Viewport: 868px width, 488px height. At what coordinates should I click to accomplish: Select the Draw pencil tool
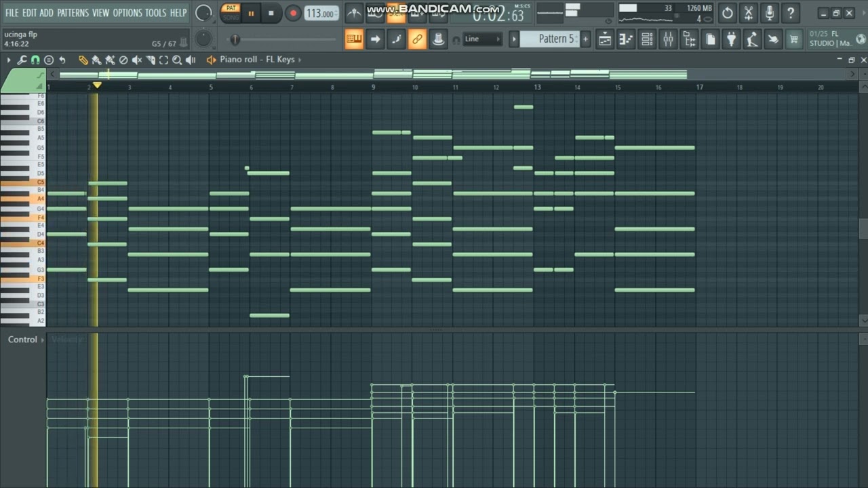83,60
